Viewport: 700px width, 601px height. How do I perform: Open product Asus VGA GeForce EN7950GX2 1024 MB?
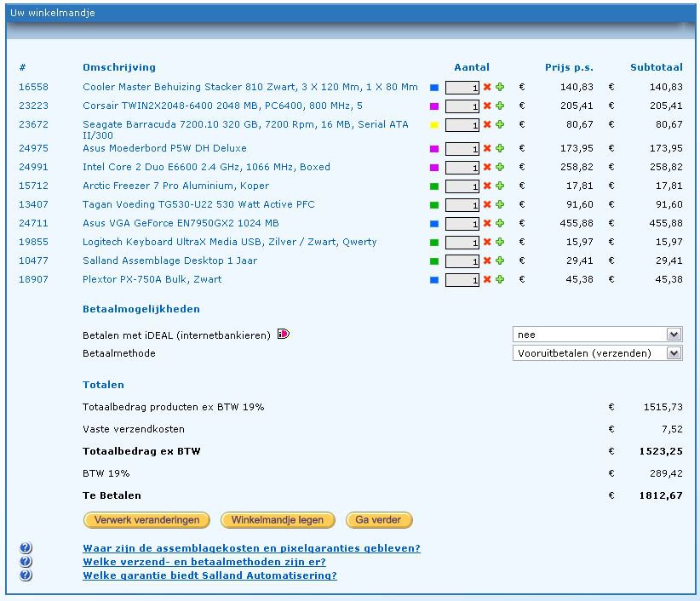(181, 223)
